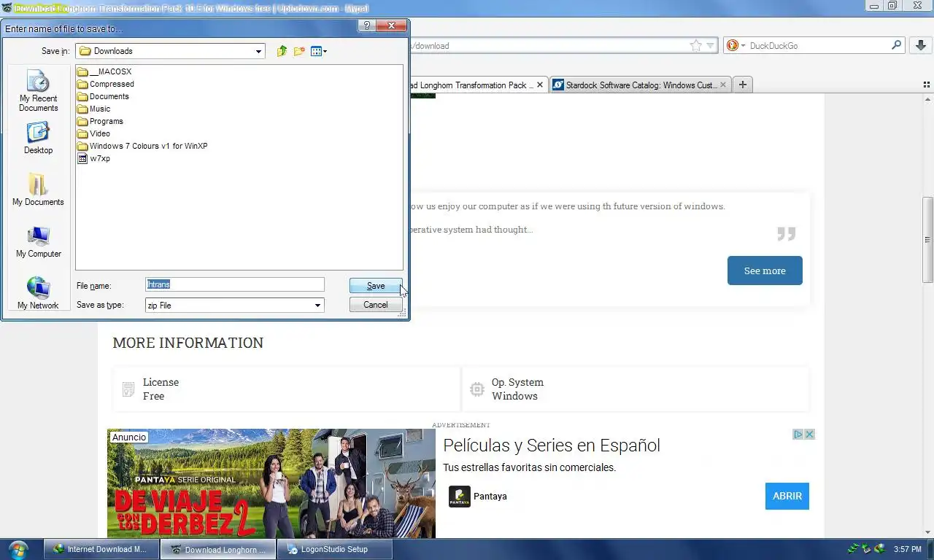
Task: Click the browser page vertical scrollbar thumb
Action: 927,240
